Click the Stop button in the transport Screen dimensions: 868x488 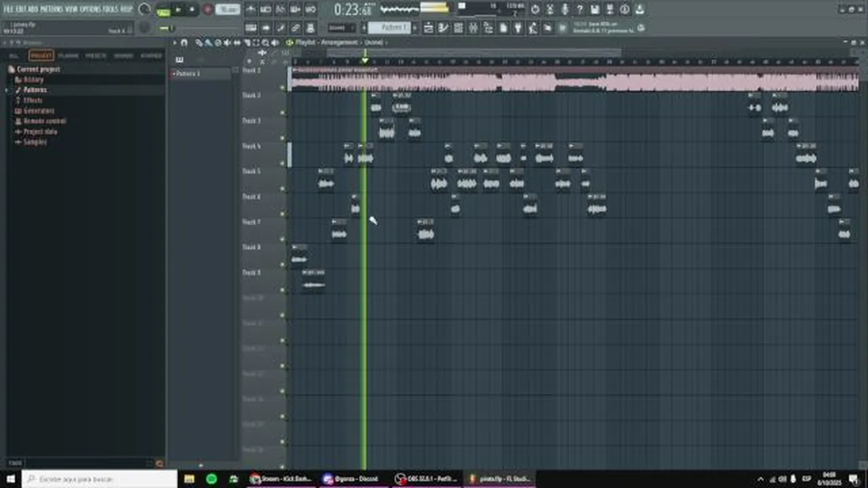click(193, 10)
